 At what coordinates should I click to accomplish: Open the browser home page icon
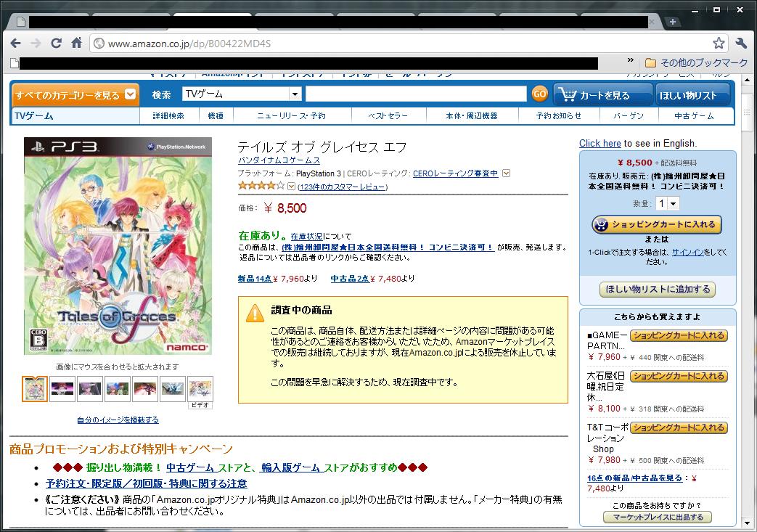76,43
